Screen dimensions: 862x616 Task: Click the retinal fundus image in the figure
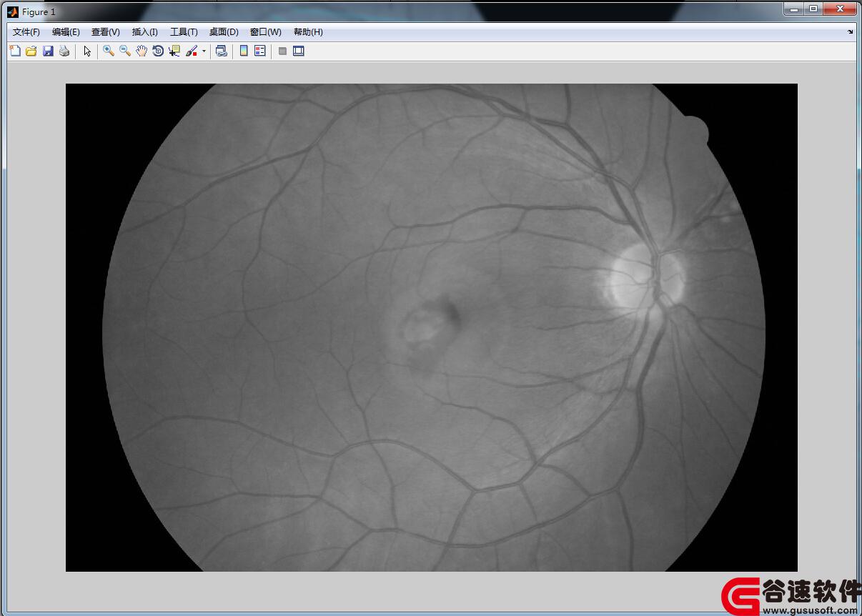click(432, 327)
